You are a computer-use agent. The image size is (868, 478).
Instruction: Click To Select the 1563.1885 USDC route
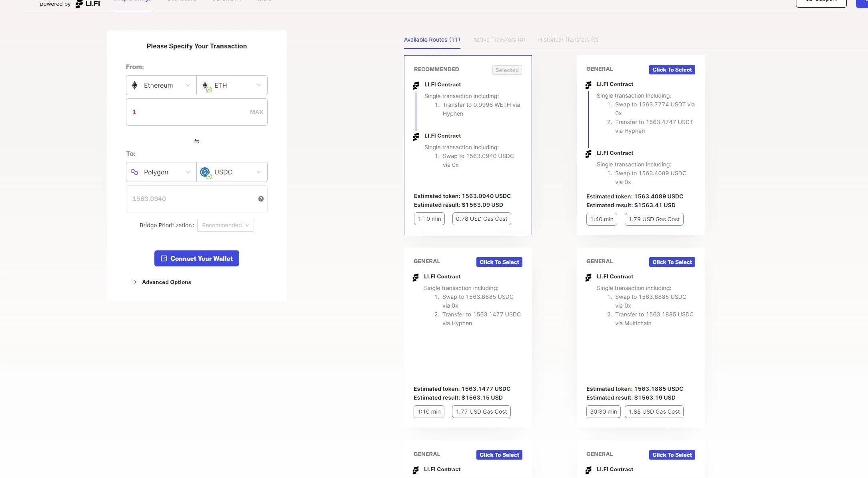(672, 262)
